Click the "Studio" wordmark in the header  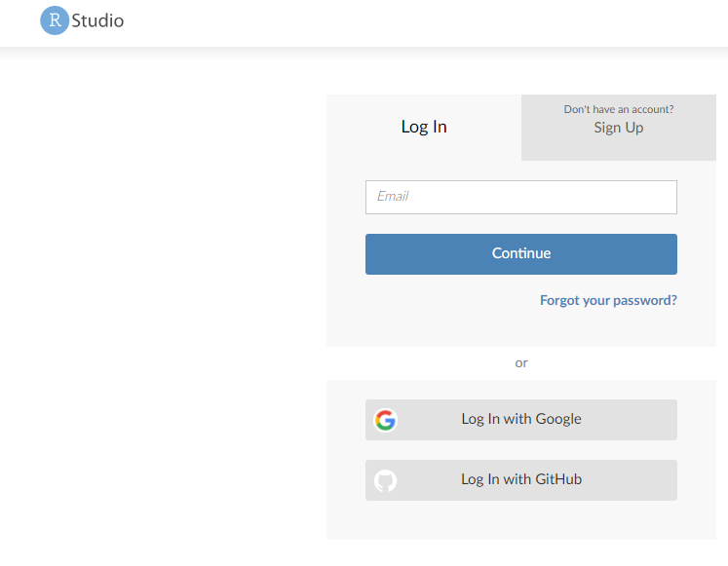[97, 19]
